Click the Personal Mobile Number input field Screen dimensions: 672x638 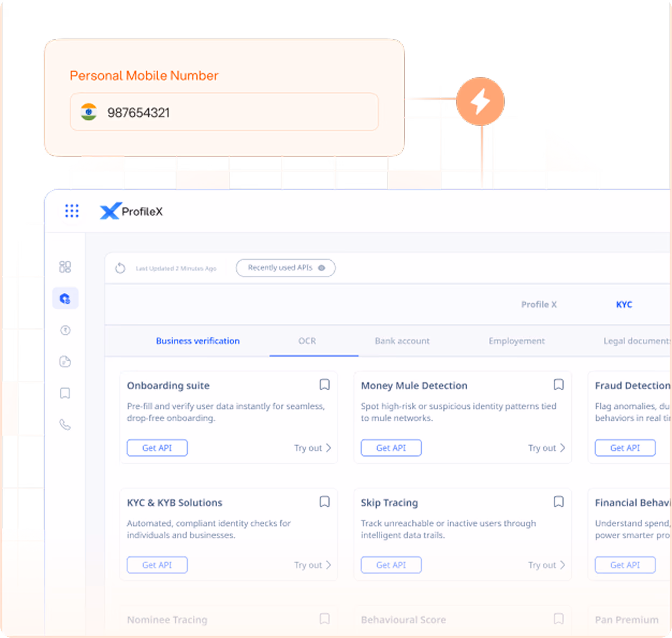pos(224,112)
